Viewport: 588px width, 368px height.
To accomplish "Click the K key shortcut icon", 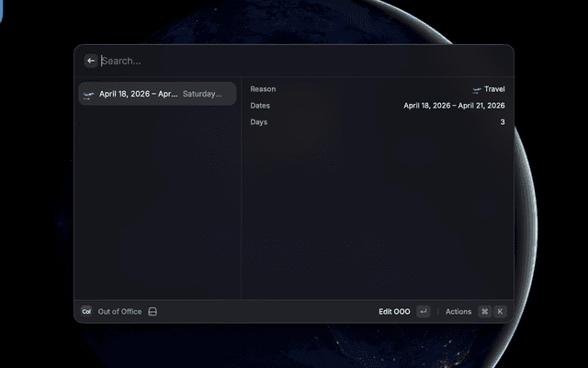I will (500, 312).
